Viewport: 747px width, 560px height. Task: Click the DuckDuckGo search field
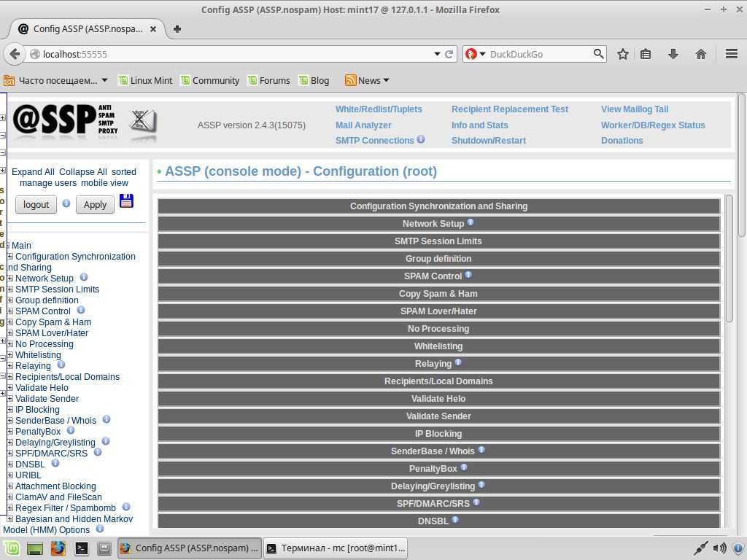pyautogui.click(x=538, y=54)
